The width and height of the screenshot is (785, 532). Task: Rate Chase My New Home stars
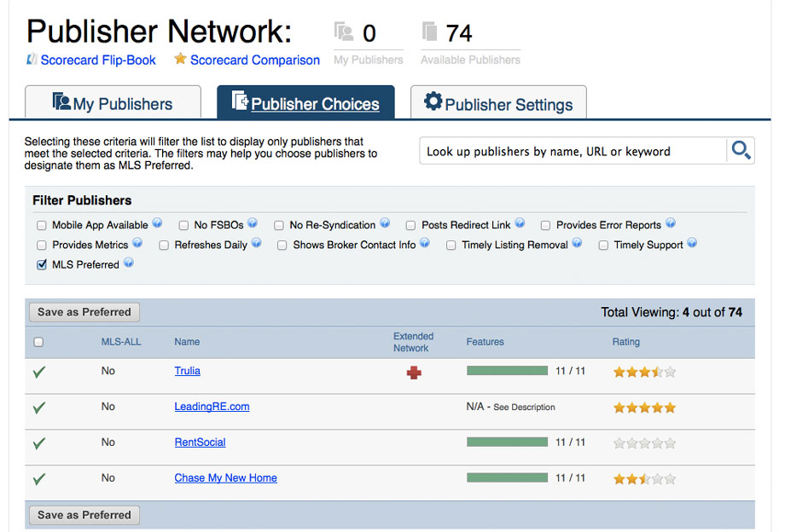tap(644, 479)
